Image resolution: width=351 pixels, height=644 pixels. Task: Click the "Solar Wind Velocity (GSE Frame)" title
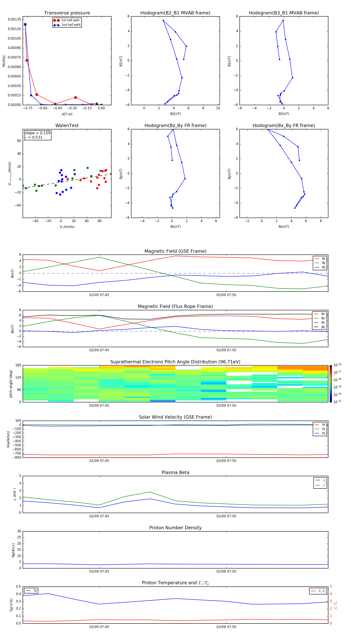pos(175,417)
